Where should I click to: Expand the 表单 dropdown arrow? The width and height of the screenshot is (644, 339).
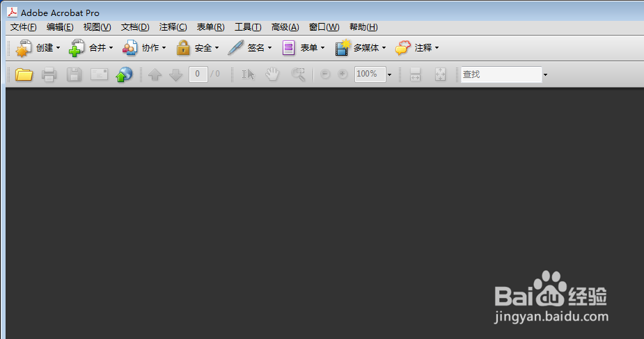pyautogui.click(x=322, y=48)
